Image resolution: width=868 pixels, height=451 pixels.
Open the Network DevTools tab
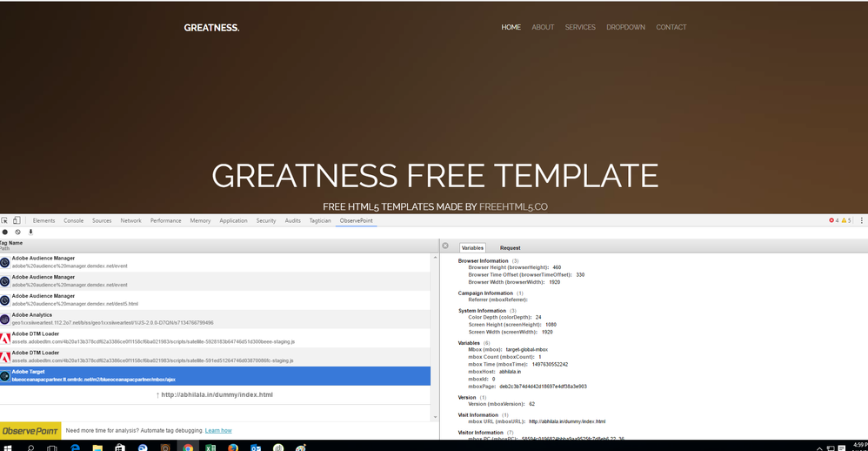[130, 221]
